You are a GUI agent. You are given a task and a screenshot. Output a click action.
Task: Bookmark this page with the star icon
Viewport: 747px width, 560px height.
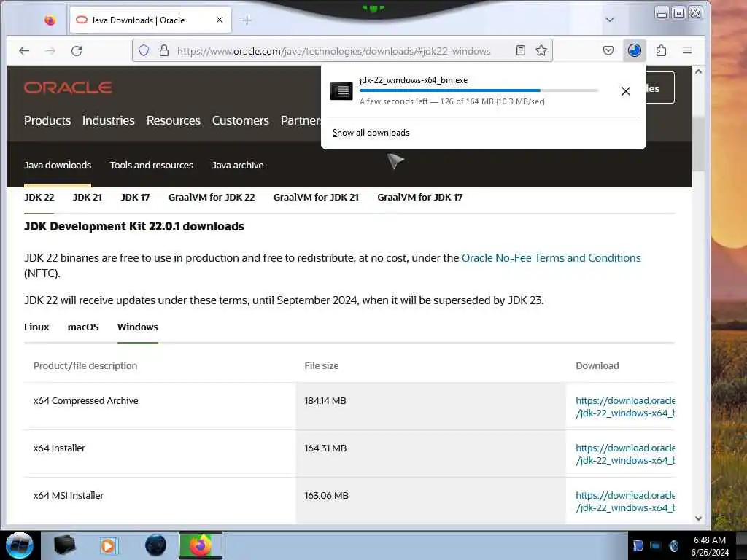click(x=541, y=50)
